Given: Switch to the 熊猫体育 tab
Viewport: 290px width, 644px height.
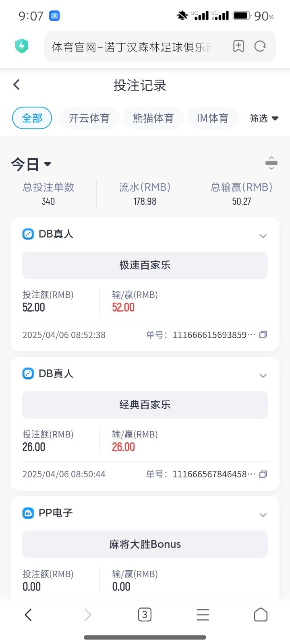Looking at the screenshot, I should tap(153, 118).
